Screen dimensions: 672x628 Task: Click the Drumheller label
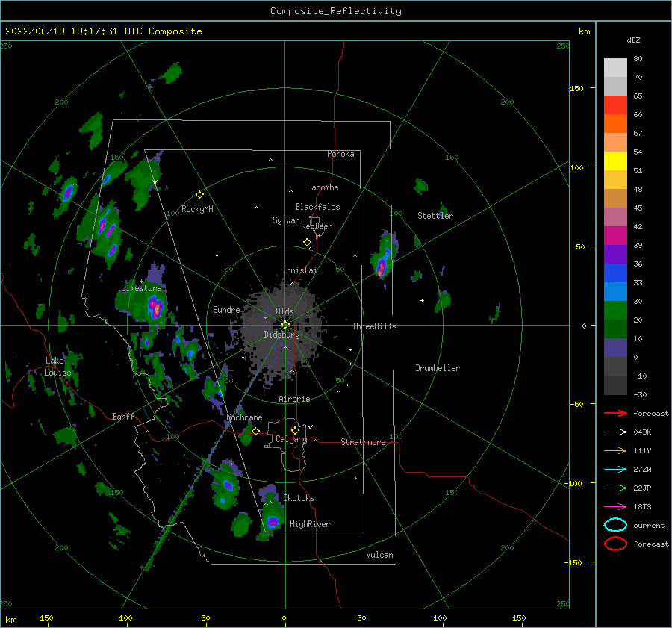(x=438, y=368)
